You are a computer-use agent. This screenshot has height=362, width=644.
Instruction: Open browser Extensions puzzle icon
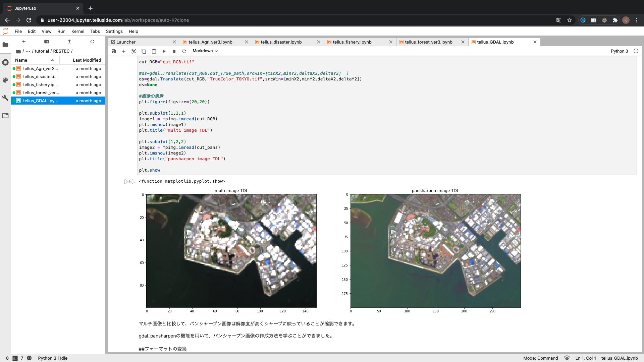coord(615,20)
